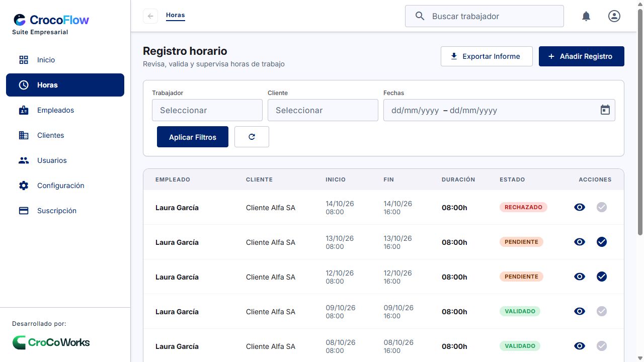Image resolution: width=644 pixels, height=362 pixels.
Task: Click the ESTADO column header
Action: coord(512,179)
